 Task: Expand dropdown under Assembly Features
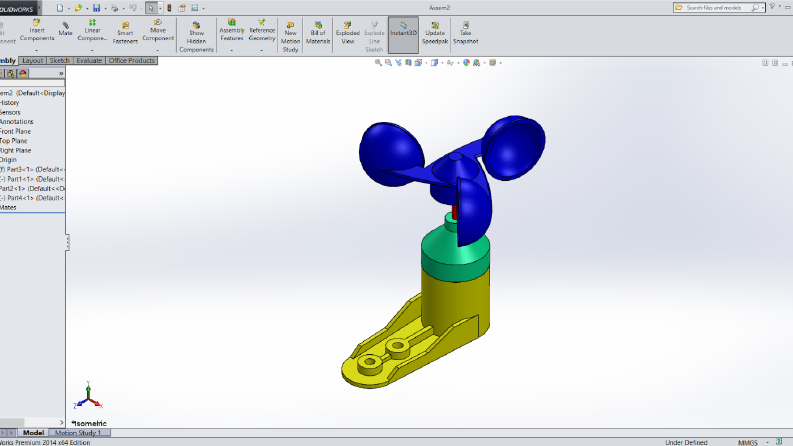point(232,50)
